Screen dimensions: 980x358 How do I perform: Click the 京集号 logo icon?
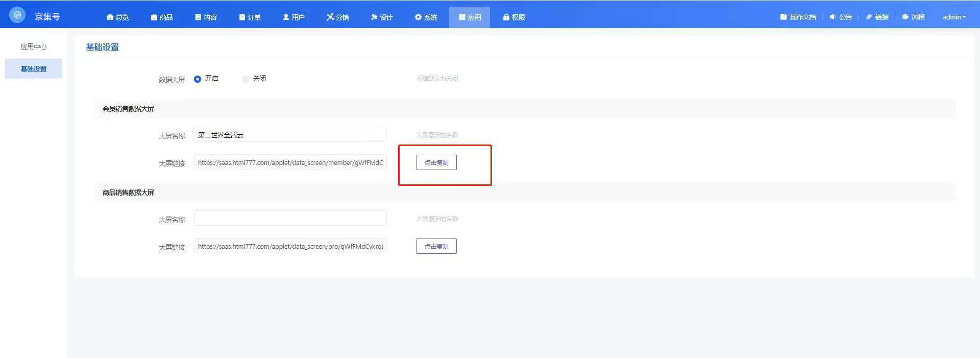(x=17, y=15)
